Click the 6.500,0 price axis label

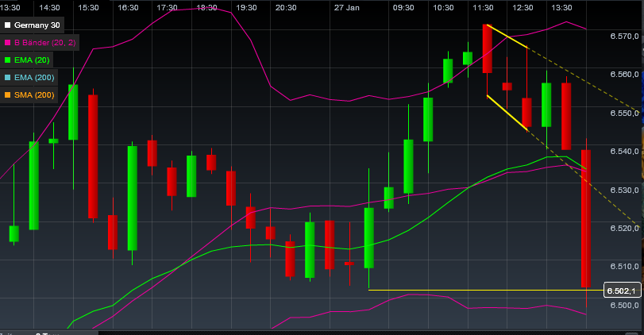click(624, 305)
